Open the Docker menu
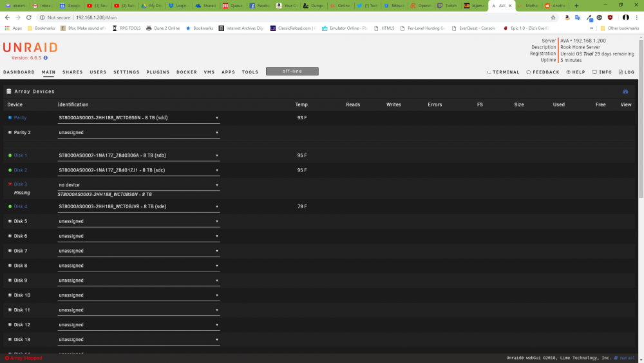644x363 pixels. pos(187,72)
